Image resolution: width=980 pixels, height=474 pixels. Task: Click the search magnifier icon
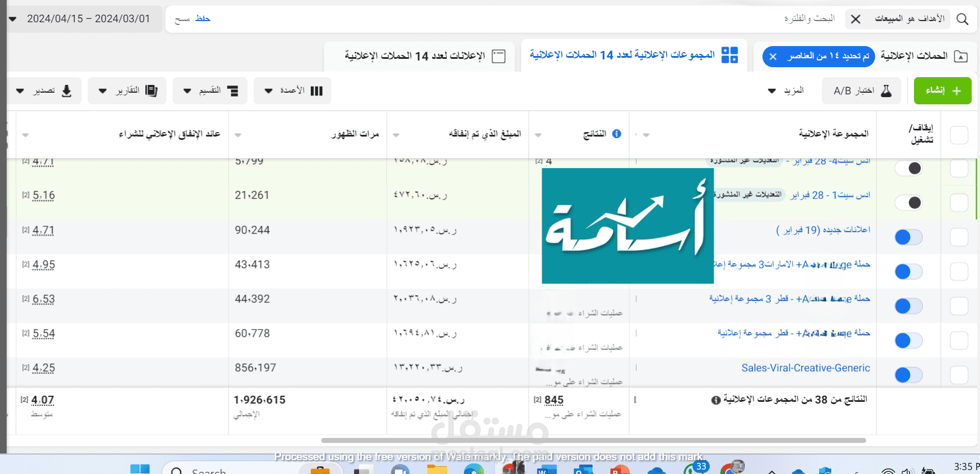pyautogui.click(x=963, y=19)
